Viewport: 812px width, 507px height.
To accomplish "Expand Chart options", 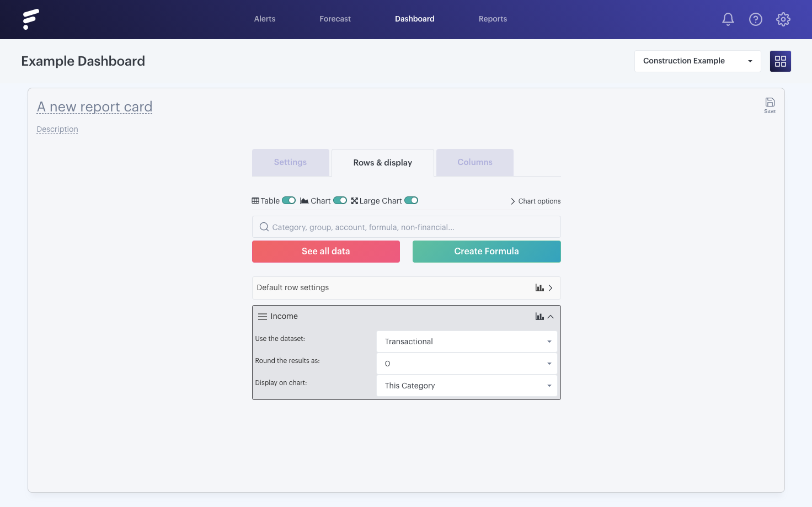I will tap(535, 201).
